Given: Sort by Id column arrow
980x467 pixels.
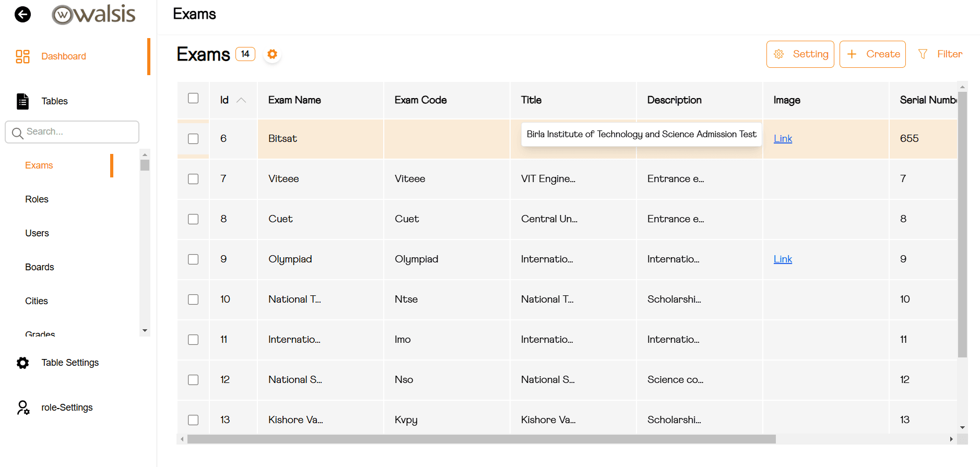Looking at the screenshot, I should 241,100.
